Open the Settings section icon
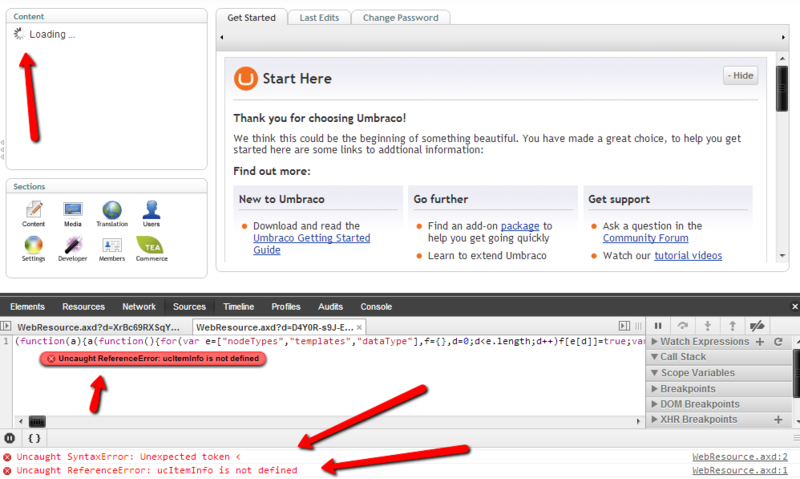The width and height of the screenshot is (800, 479). pos(34,248)
